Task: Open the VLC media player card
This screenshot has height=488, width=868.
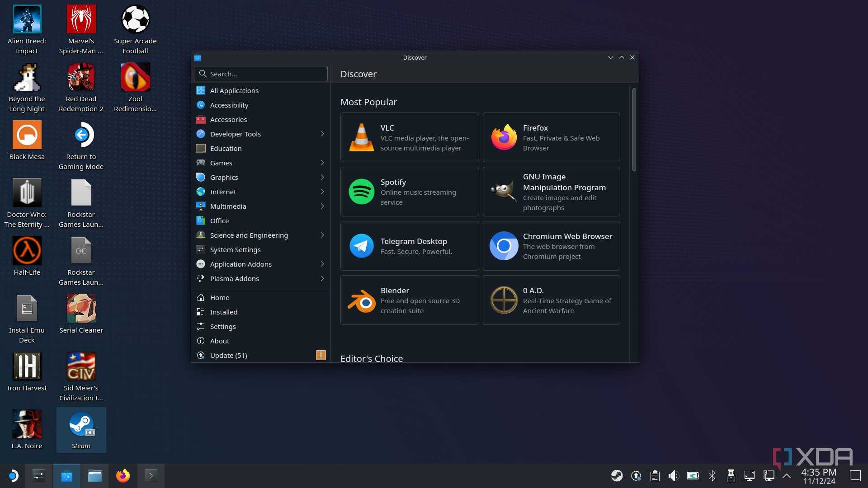Action: point(409,137)
